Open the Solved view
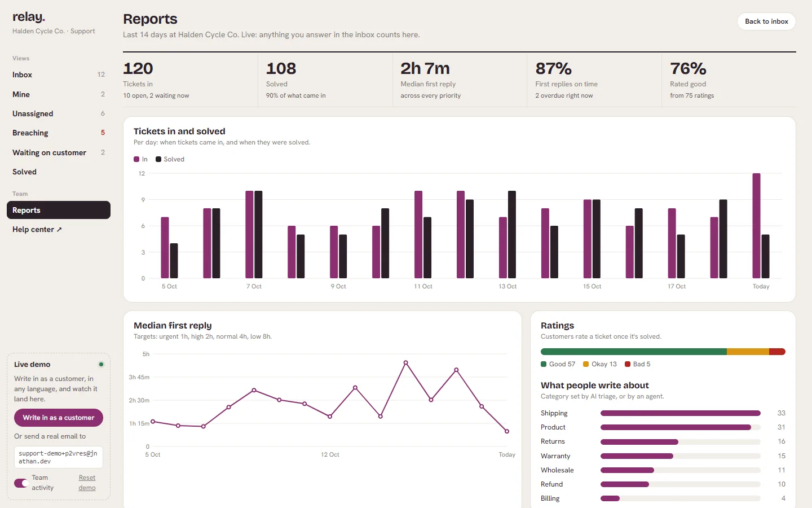 click(x=59, y=172)
